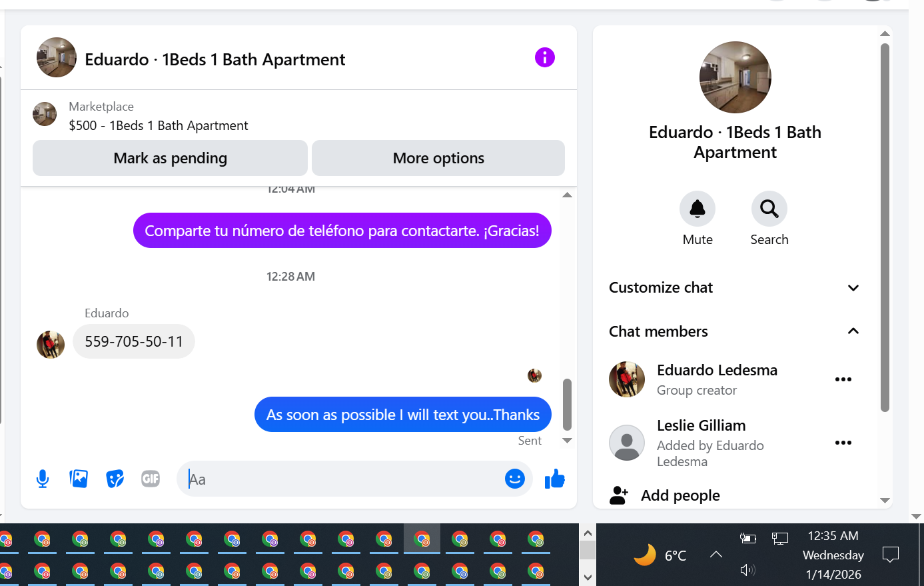Click the Mark as pending button

tap(170, 158)
